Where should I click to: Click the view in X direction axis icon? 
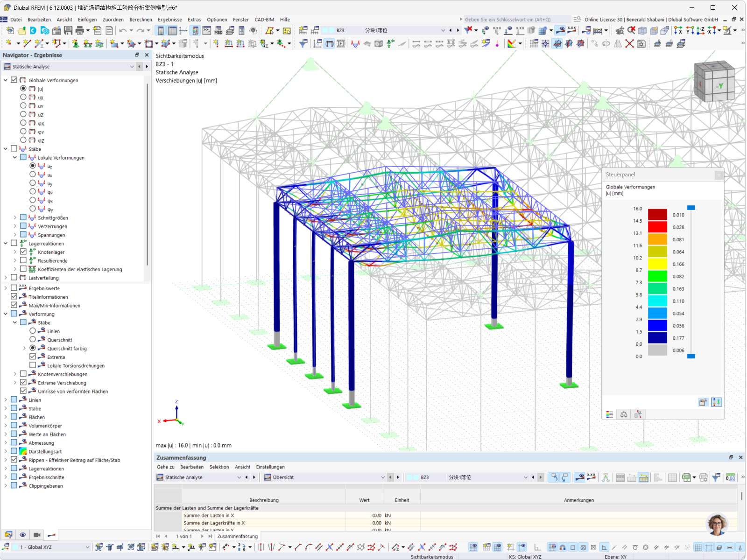[678, 31]
